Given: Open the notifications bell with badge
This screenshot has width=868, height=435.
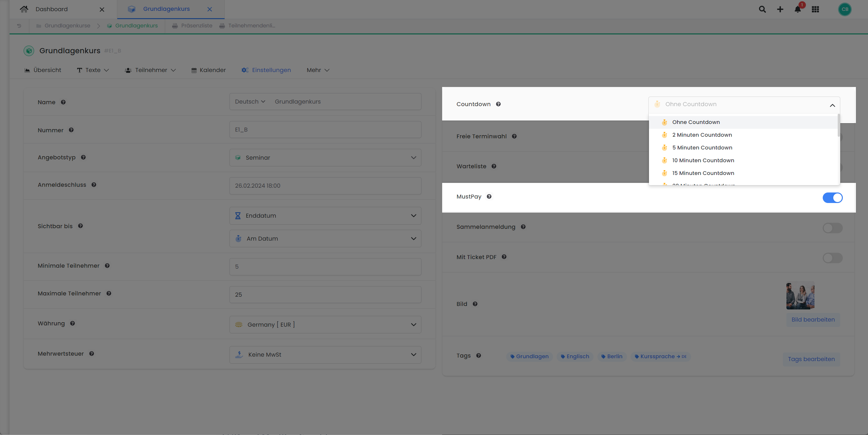Looking at the screenshot, I should click(798, 10).
